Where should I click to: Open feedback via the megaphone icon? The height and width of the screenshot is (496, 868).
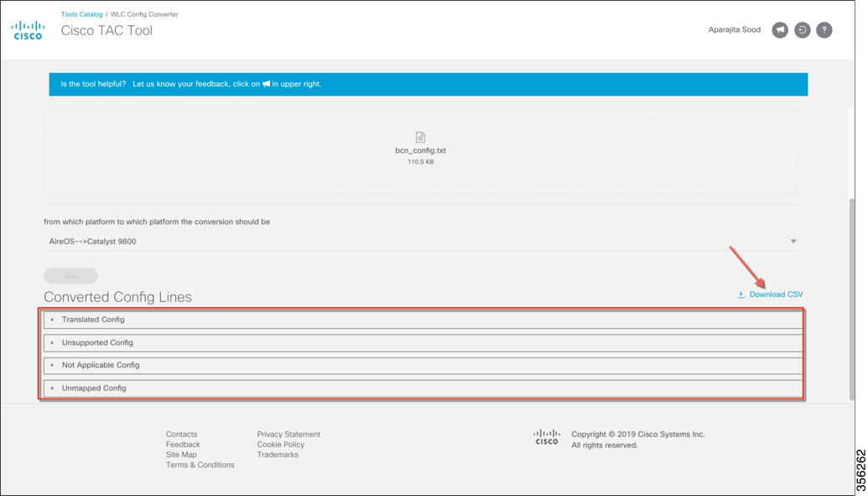click(780, 30)
